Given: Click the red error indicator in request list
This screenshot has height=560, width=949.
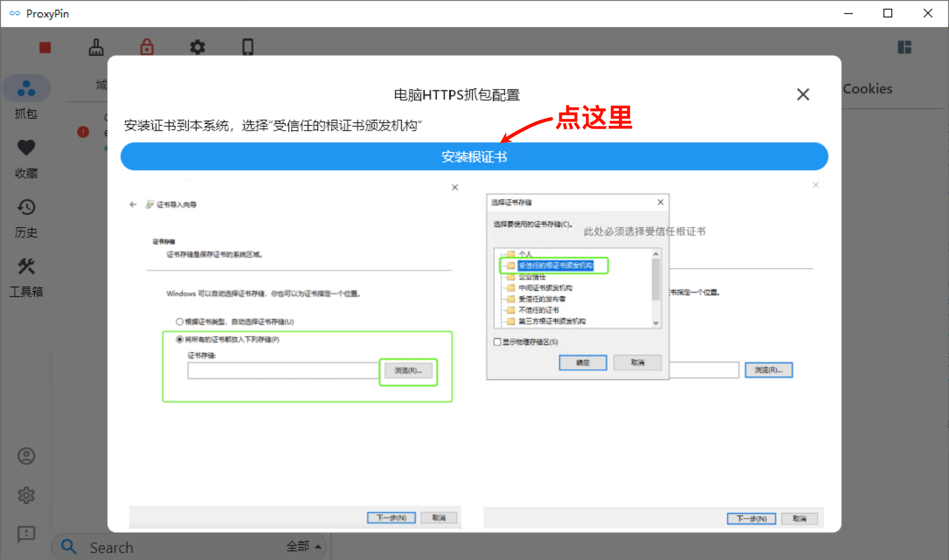Looking at the screenshot, I should (x=83, y=131).
